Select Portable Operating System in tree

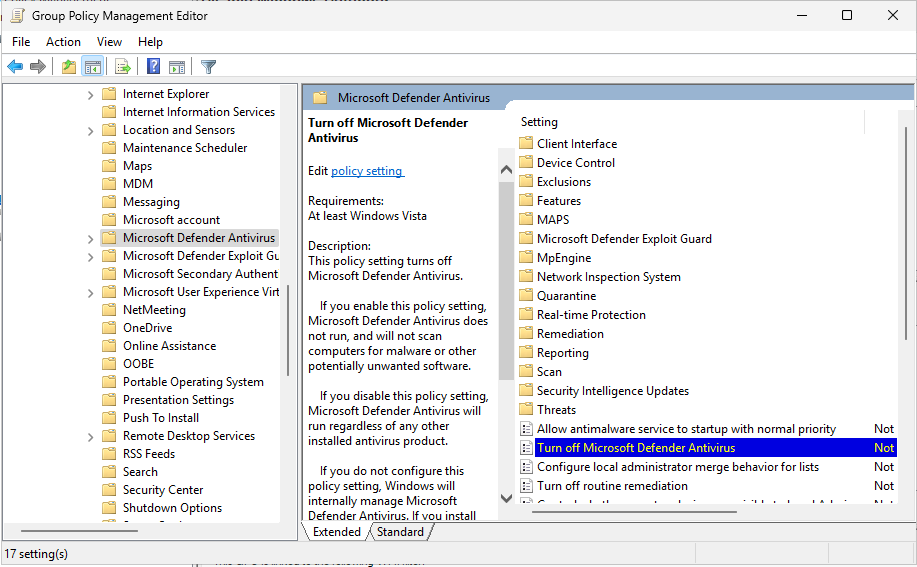point(193,381)
